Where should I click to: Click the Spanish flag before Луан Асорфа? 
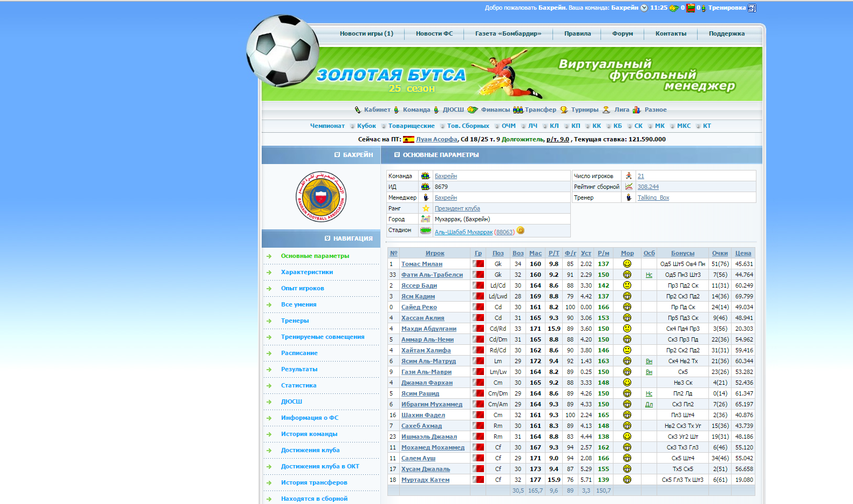[408, 139]
